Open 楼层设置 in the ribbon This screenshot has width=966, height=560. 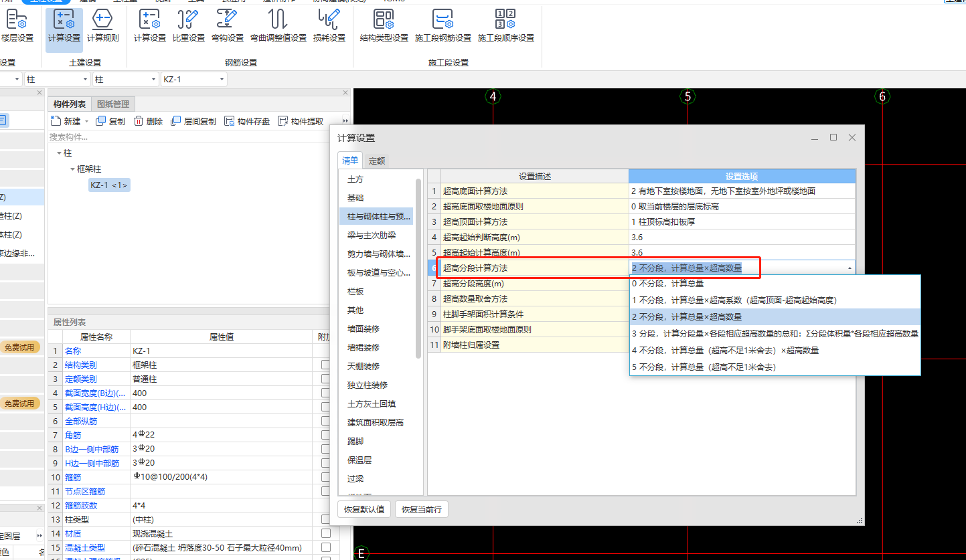17,27
